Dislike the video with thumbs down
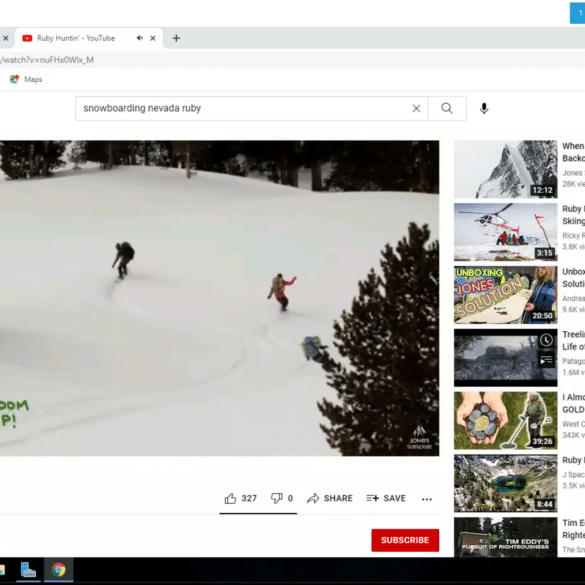Screen dimensions: 585x585 point(282,498)
